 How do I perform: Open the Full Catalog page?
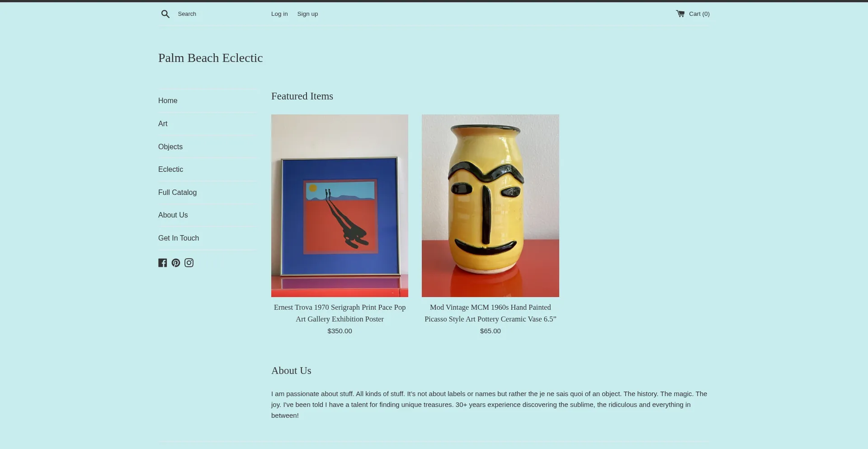[177, 193]
